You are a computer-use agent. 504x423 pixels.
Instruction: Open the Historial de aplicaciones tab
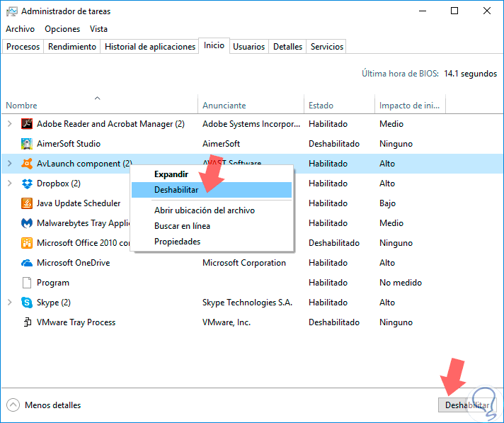(150, 47)
